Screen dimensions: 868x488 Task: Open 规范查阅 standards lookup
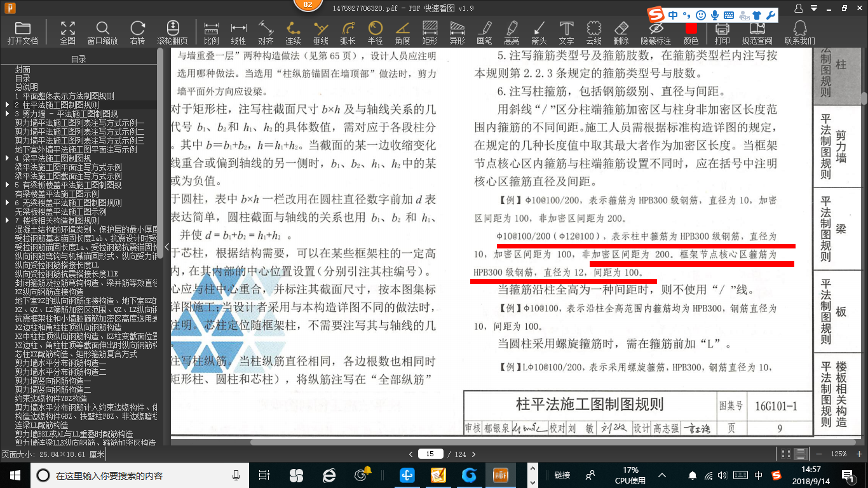[x=757, y=33]
